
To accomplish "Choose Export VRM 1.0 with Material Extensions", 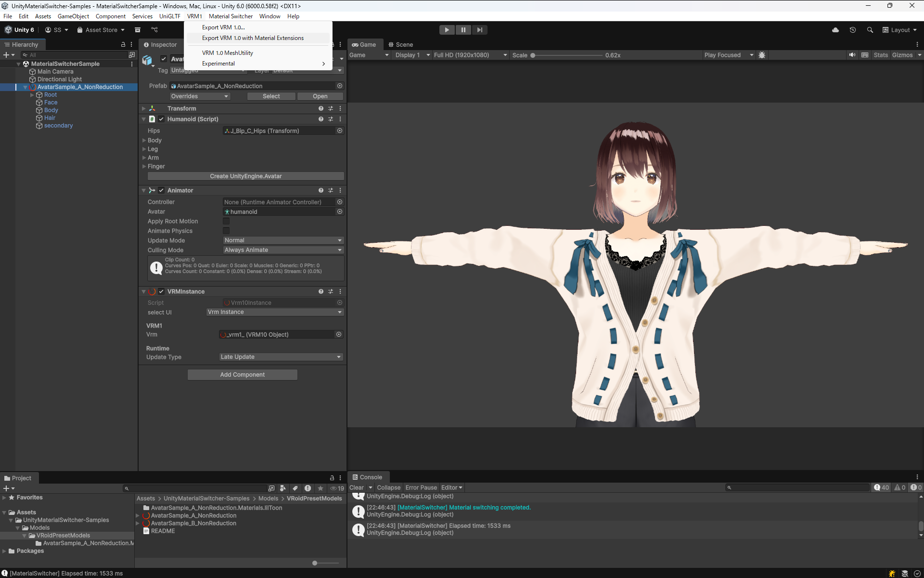I will click(253, 38).
